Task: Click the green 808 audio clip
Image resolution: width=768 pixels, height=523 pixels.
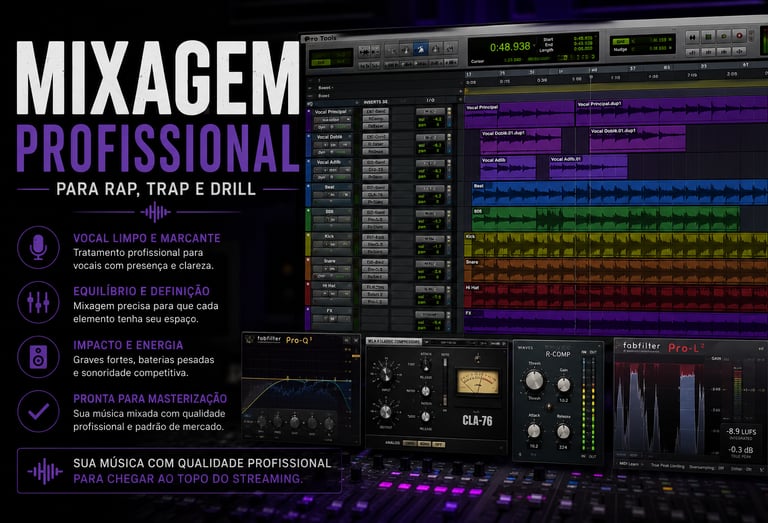Action: (x=605, y=218)
